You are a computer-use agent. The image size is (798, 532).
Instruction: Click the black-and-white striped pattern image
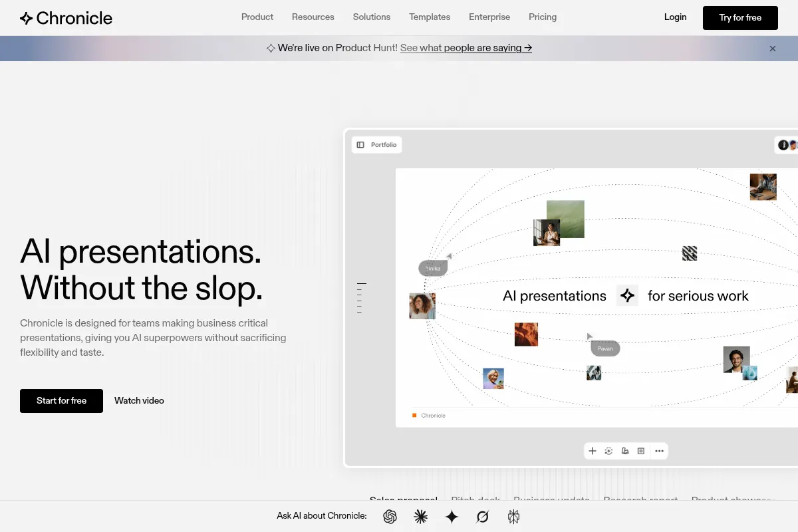690,253
